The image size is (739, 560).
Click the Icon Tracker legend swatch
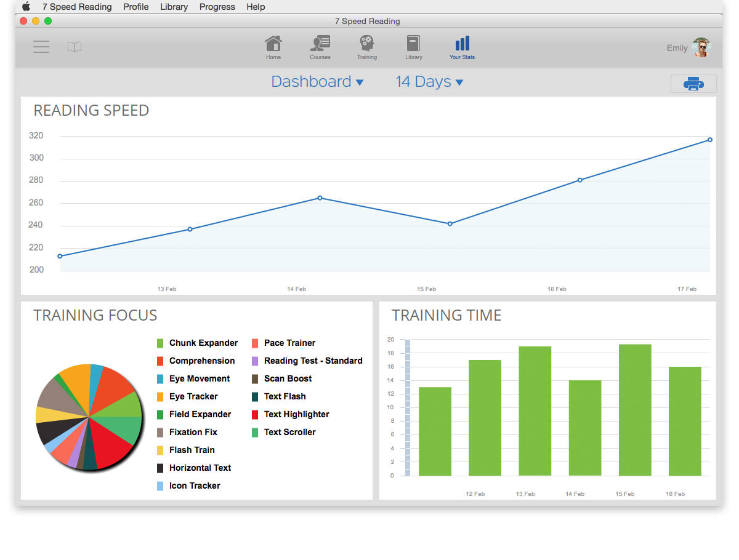(160, 486)
